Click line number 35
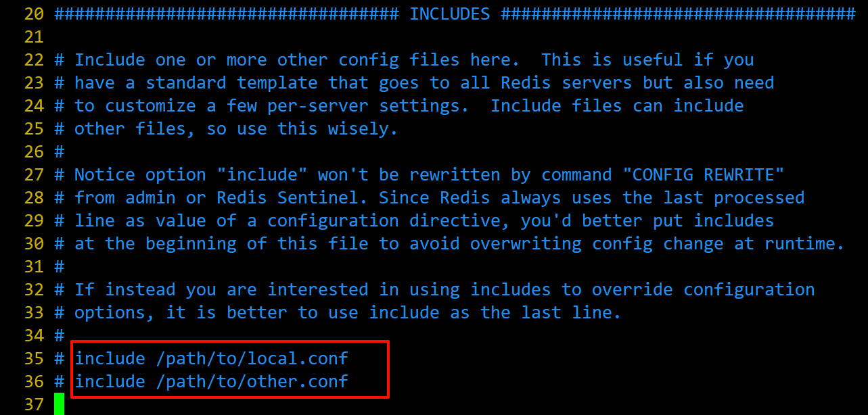 [34, 358]
